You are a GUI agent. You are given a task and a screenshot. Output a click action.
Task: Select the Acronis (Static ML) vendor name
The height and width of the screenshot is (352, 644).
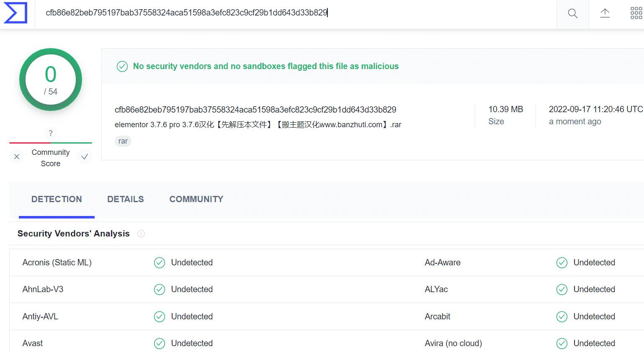(x=57, y=262)
